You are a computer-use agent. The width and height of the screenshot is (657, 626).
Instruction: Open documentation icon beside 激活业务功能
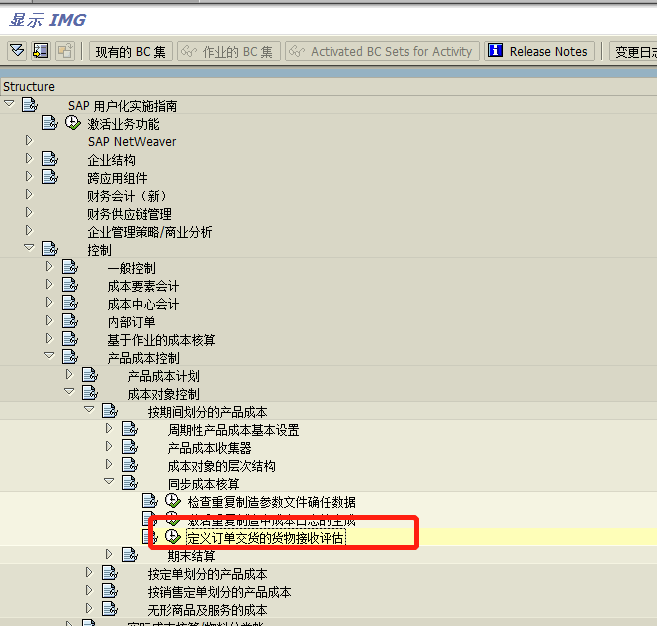click(x=49, y=123)
